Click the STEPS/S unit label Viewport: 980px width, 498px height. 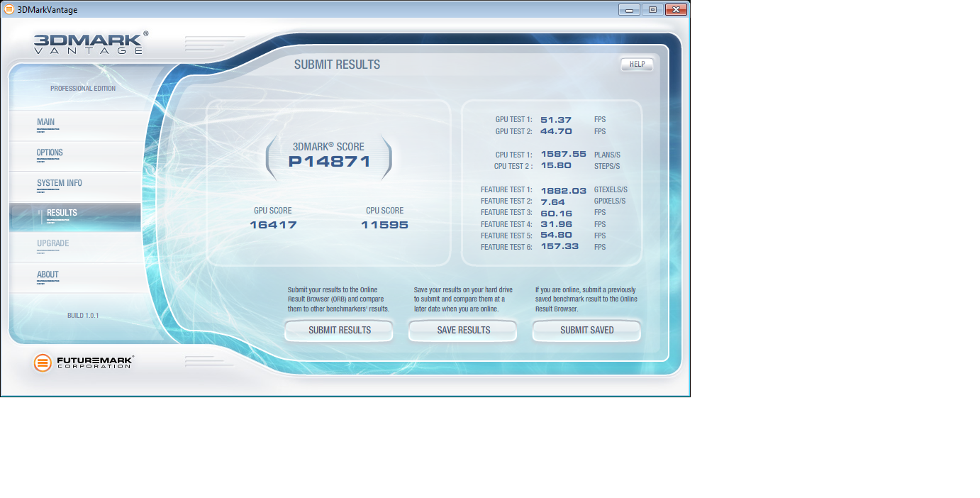click(607, 166)
